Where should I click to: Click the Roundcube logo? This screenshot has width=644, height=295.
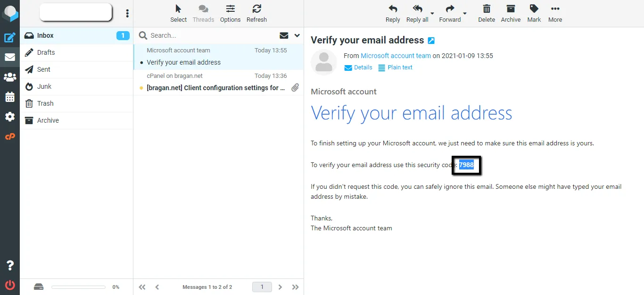point(10,13)
